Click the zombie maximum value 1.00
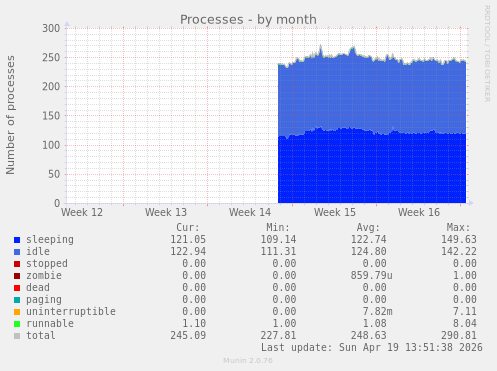The width and height of the screenshot is (497, 371). click(465, 276)
